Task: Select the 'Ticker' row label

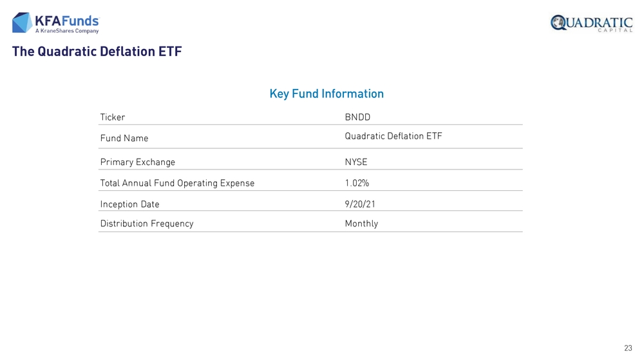Action: pos(113,117)
